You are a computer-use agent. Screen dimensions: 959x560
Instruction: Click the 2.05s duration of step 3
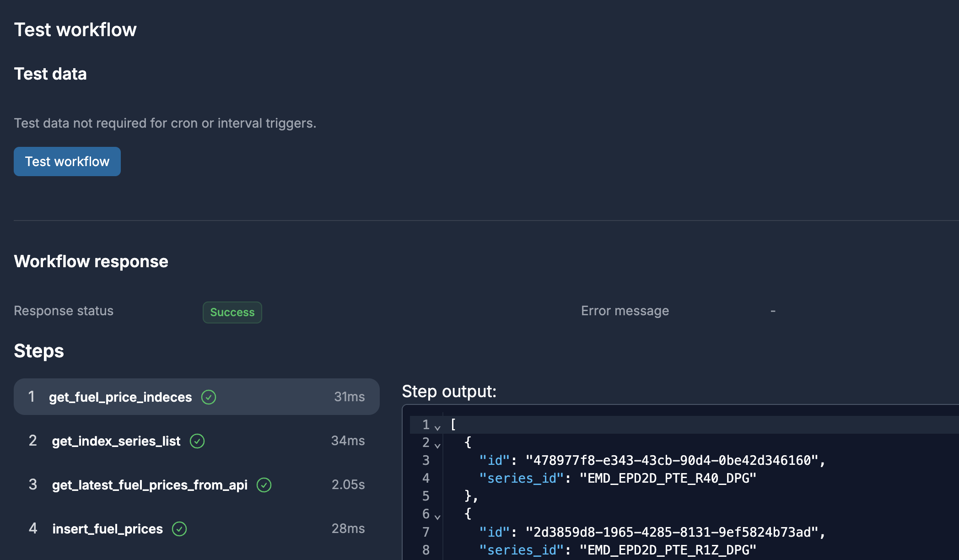(x=348, y=485)
